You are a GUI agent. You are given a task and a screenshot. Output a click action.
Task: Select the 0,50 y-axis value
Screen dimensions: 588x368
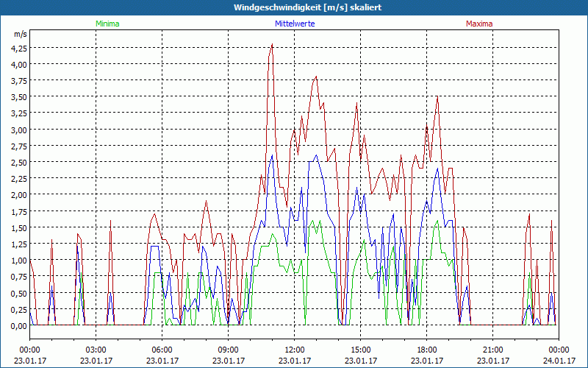[x=19, y=293]
